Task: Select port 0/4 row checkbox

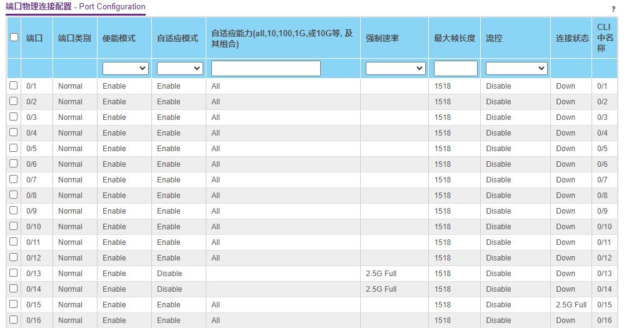Action: pyautogui.click(x=14, y=132)
